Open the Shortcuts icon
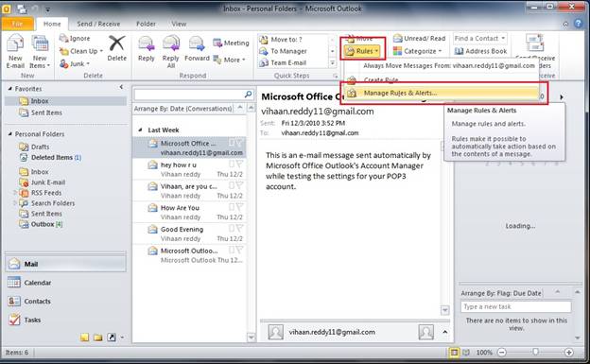This screenshot has width=590, height=364. point(112,338)
